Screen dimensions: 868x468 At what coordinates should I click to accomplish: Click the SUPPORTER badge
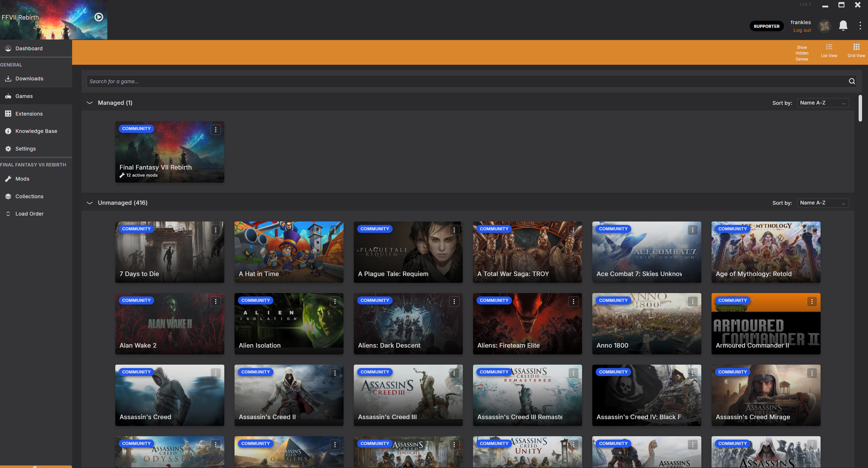point(766,26)
